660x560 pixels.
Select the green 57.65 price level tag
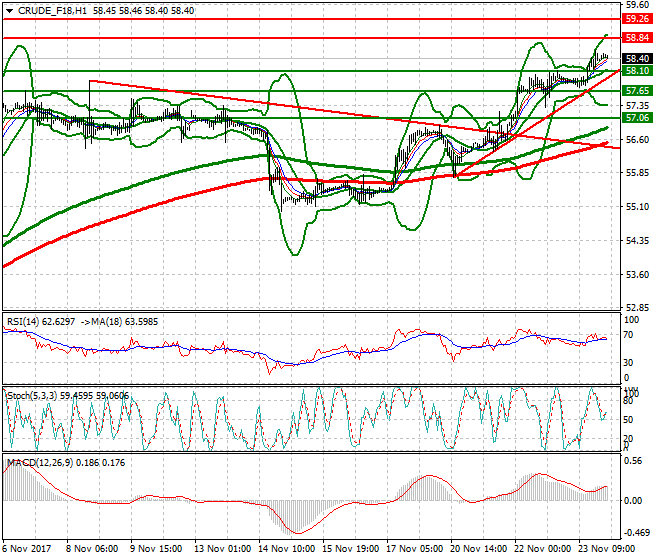[637, 90]
